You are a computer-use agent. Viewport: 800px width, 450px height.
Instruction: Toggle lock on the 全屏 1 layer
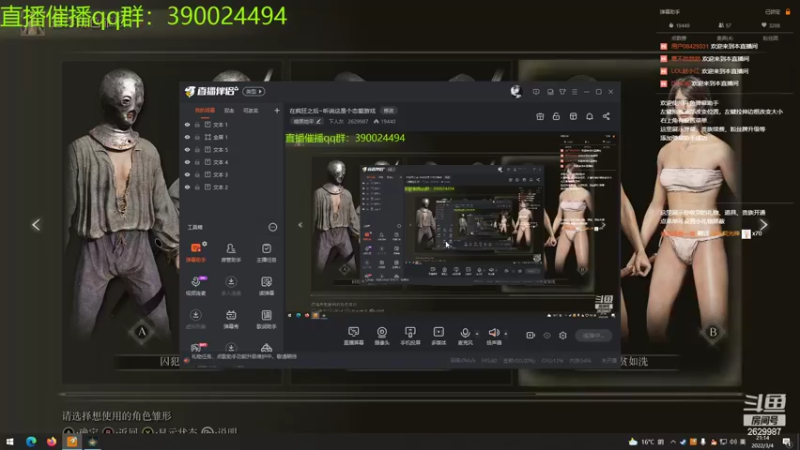[197, 137]
